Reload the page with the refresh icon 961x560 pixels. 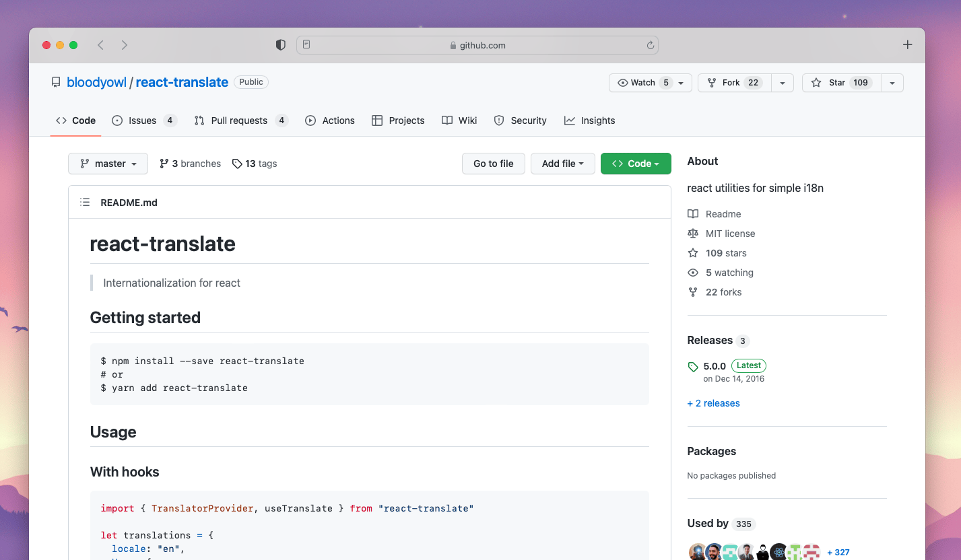[650, 45]
